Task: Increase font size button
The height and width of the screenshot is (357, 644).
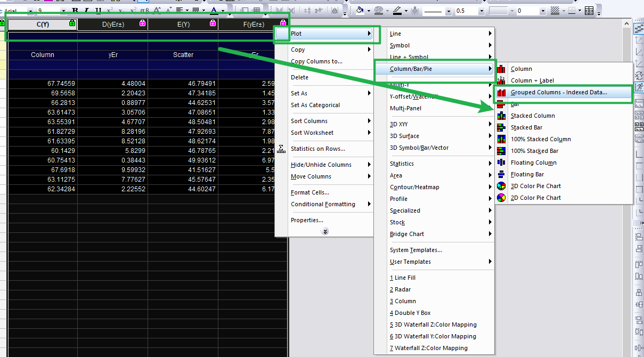Action: [x=157, y=10]
